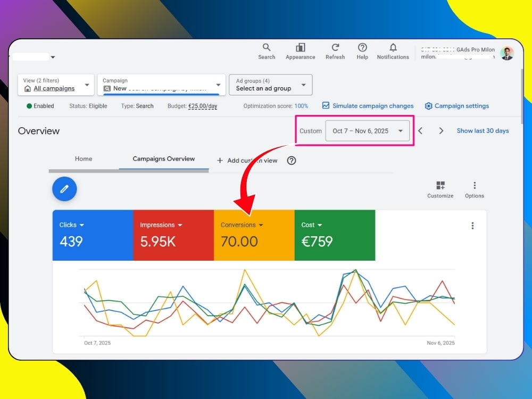Click the plus icon for Add custom view
Viewport: 532px width, 399px height.
220,161
